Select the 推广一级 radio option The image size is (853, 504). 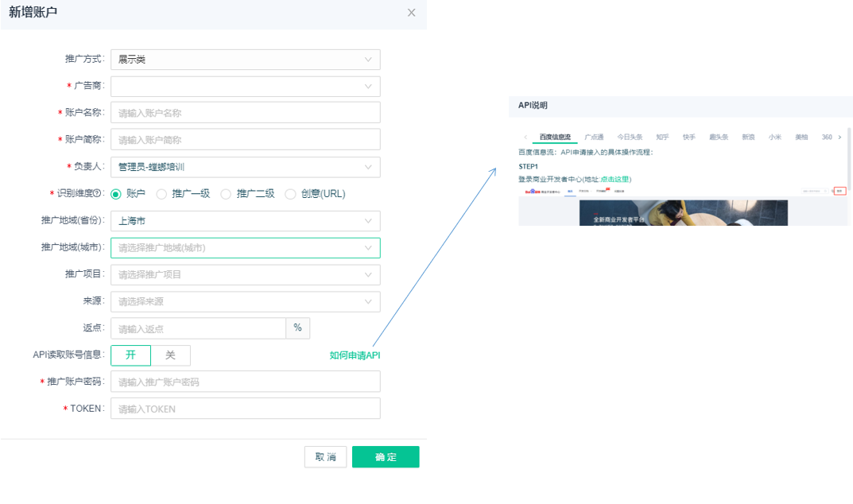(162, 193)
